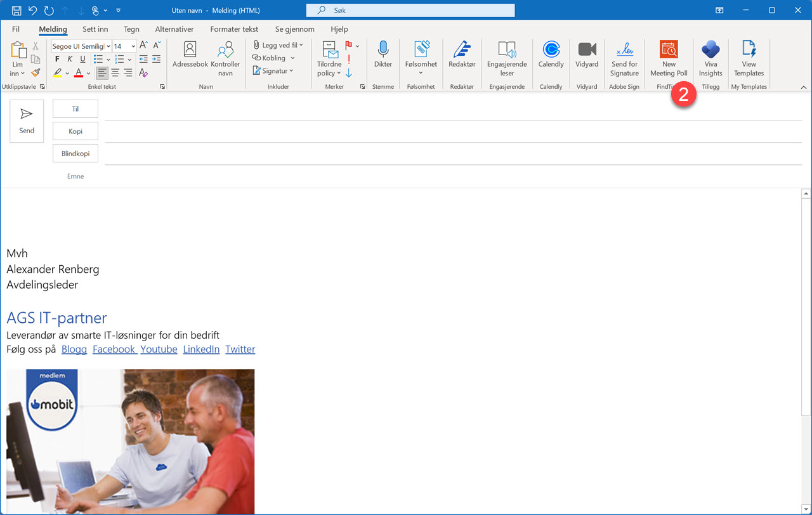The height and width of the screenshot is (515, 812).
Task: Open the LinkedIn link in the signature
Action: pyautogui.click(x=201, y=349)
